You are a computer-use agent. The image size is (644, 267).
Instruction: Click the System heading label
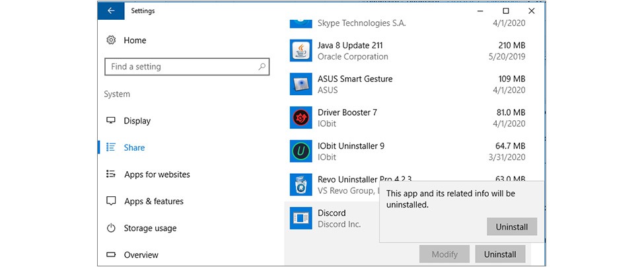pyautogui.click(x=117, y=94)
